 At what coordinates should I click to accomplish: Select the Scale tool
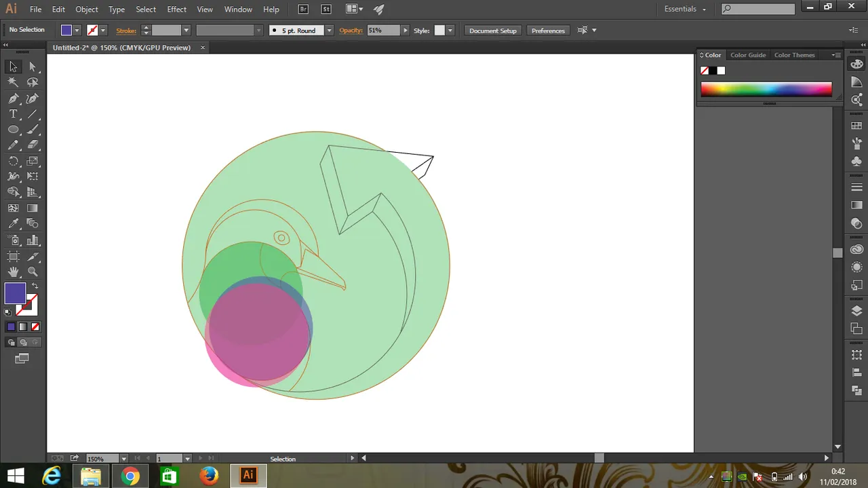33,161
